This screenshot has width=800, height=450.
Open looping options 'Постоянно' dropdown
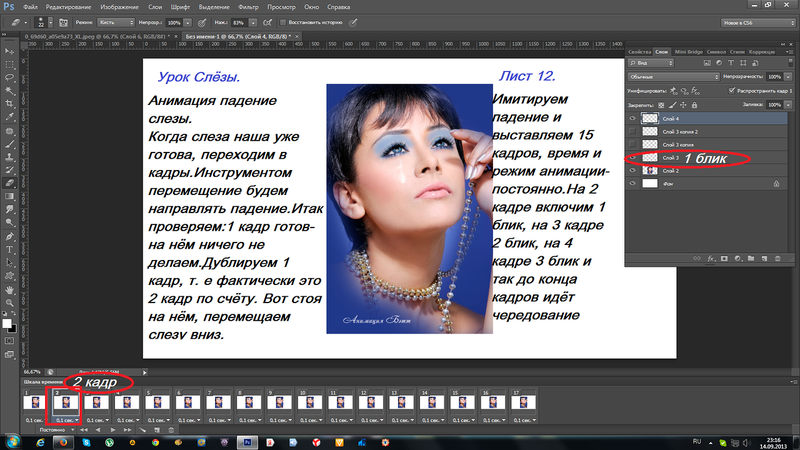point(57,430)
